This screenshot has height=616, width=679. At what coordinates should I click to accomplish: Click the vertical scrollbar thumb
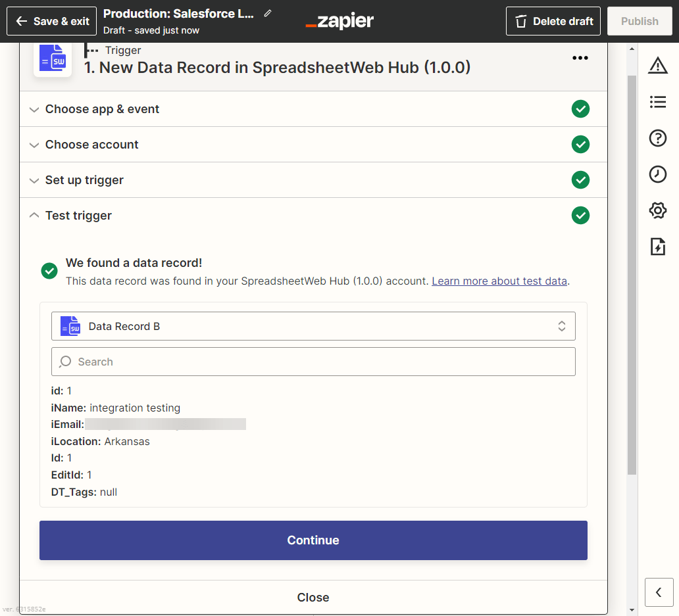[x=632, y=275]
